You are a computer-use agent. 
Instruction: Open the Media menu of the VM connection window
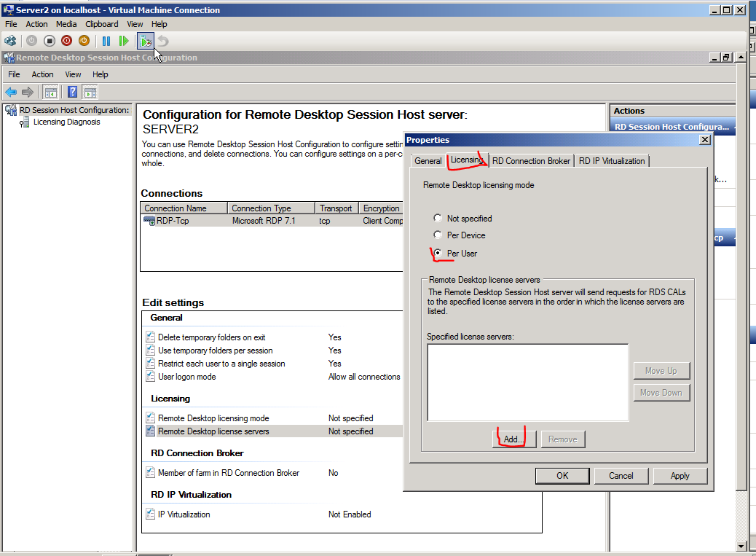pyautogui.click(x=66, y=24)
